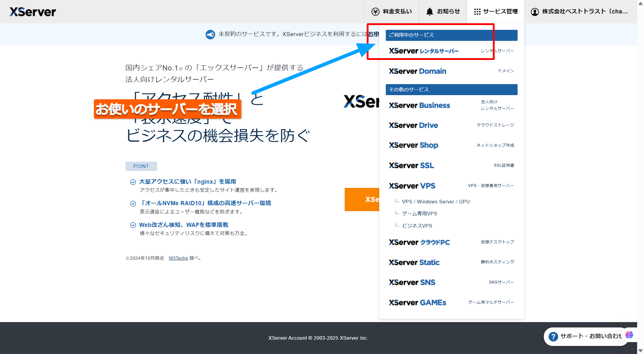
Task: Open XServer Static hosting
Action: (x=451, y=262)
